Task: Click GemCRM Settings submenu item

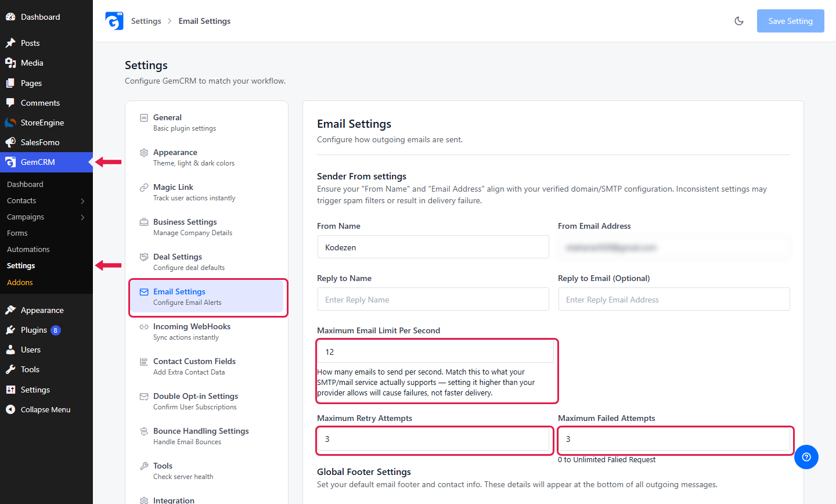Action: [21, 265]
